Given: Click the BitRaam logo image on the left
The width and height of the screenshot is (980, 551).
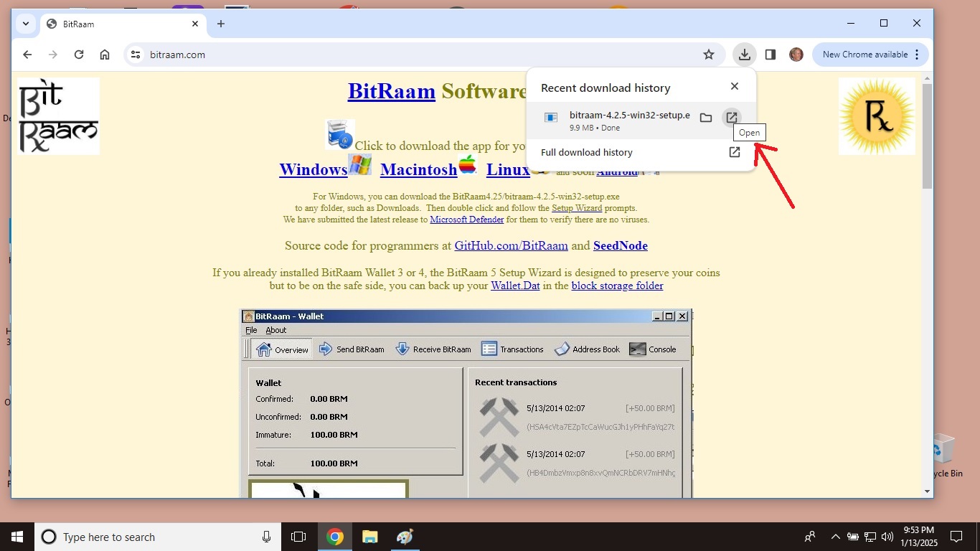Looking at the screenshot, I should (59, 116).
